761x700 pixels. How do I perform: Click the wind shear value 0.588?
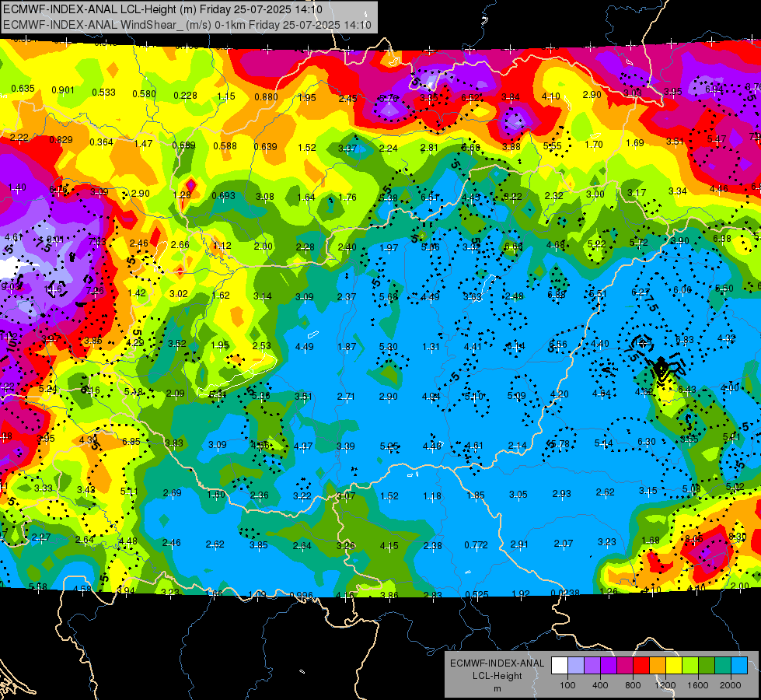click(x=225, y=146)
